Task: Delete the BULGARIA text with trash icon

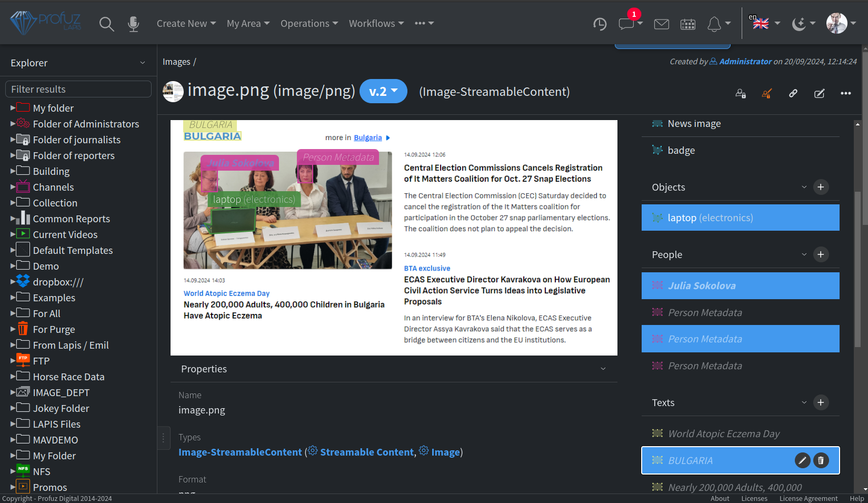Action: click(x=821, y=460)
